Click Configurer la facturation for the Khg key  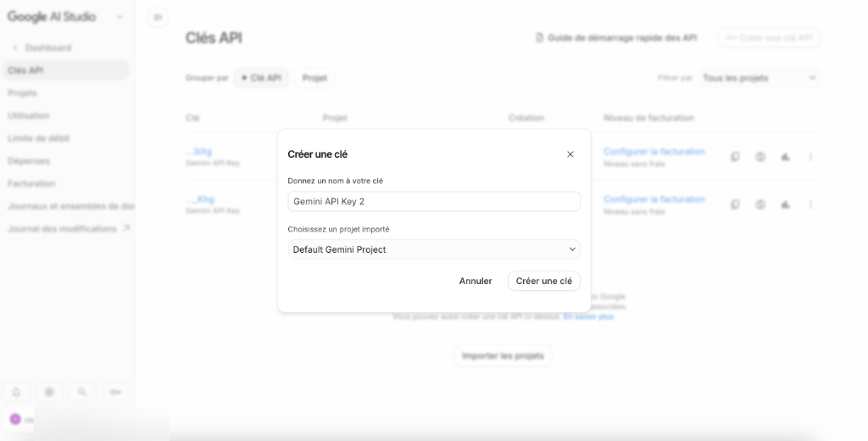coord(654,199)
